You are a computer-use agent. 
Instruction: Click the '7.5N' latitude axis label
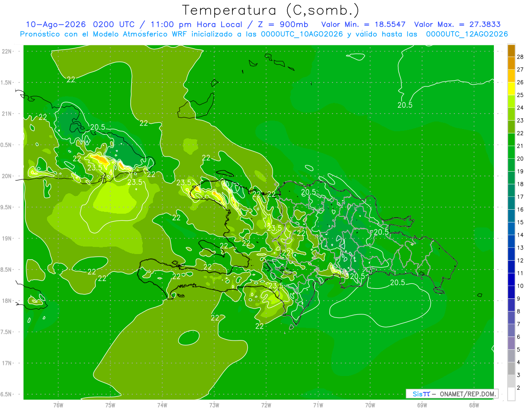tap(7, 332)
